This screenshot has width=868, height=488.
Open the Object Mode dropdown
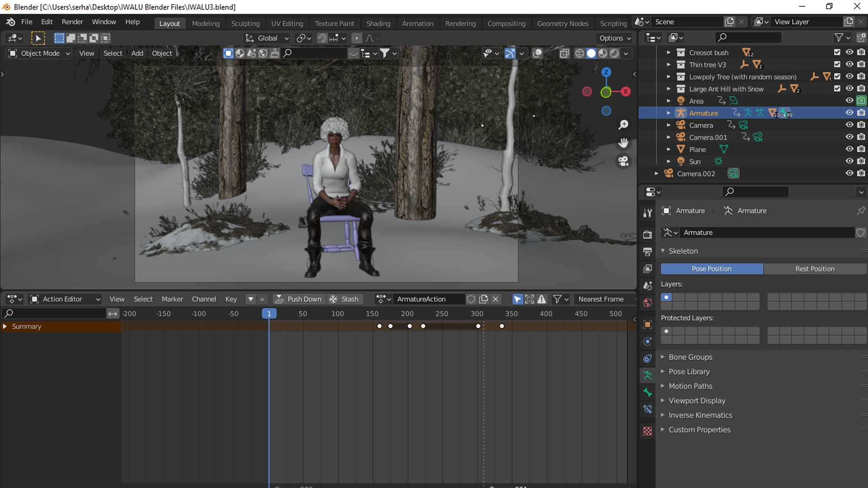(x=39, y=53)
